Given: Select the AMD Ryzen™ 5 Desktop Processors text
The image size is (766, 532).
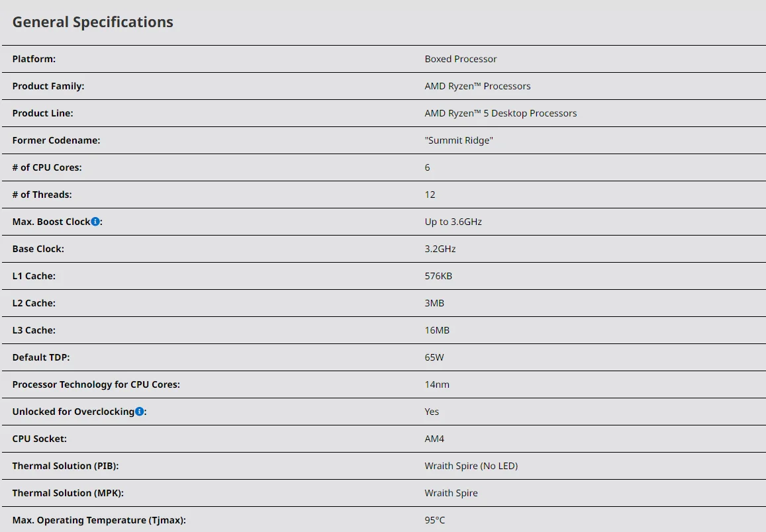Looking at the screenshot, I should pyautogui.click(x=501, y=113).
